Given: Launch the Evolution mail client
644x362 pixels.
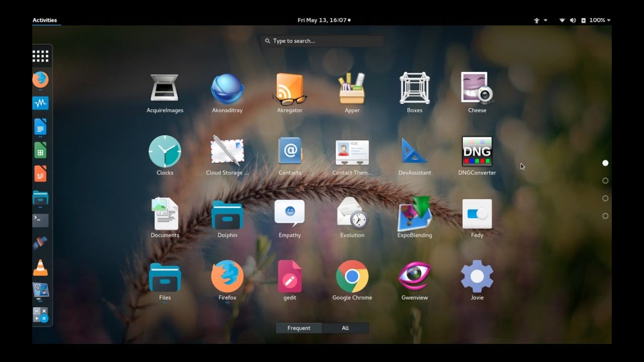Looking at the screenshot, I should [352, 213].
